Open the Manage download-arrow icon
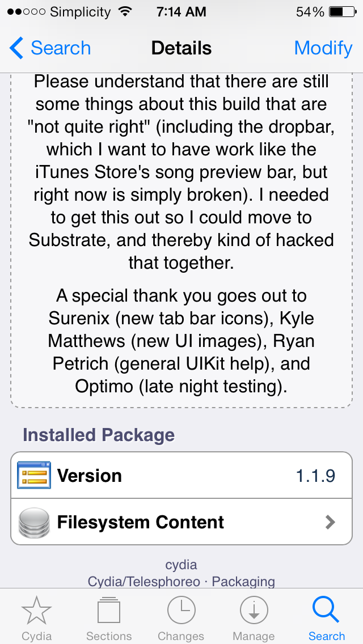The height and width of the screenshot is (644, 363). [x=254, y=611]
